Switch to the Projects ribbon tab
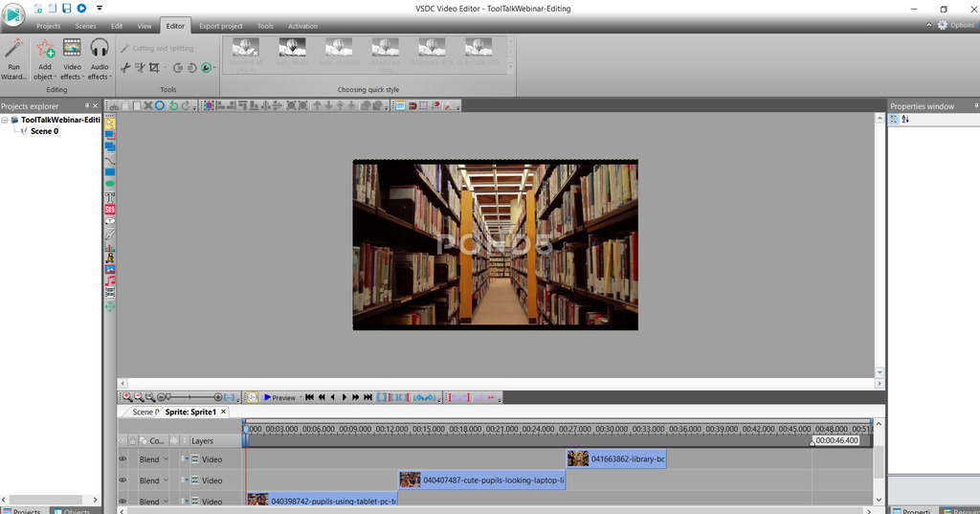 [x=48, y=26]
